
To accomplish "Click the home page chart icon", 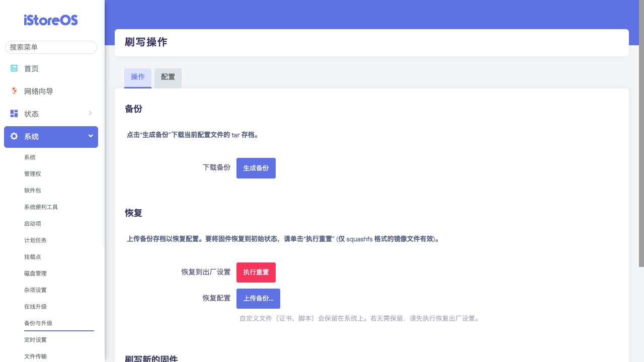I will pos(14,68).
